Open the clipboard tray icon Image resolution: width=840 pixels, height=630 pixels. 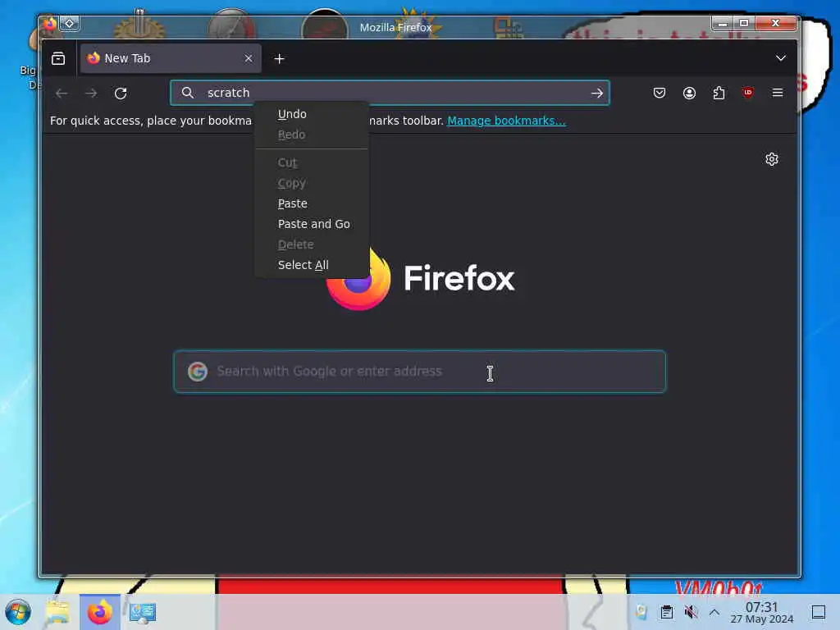[x=666, y=612]
